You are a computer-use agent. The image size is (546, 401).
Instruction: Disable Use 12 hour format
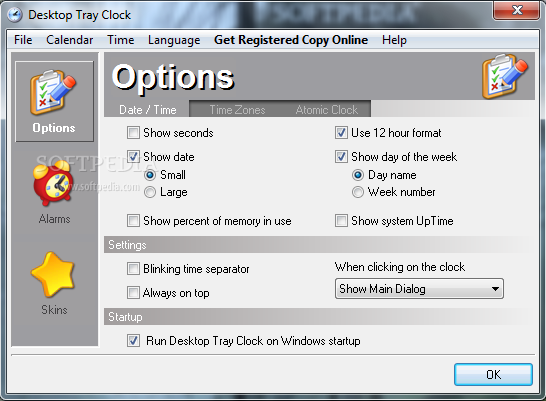tap(341, 133)
